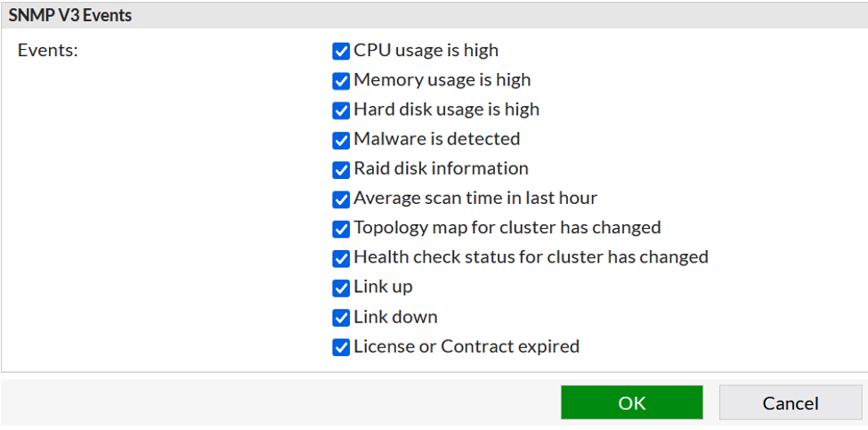Click the "CPU usage is high" label text

tap(426, 51)
